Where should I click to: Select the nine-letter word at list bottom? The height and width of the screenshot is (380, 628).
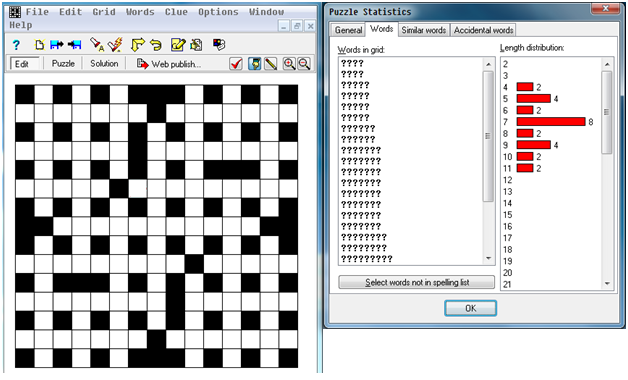366,259
